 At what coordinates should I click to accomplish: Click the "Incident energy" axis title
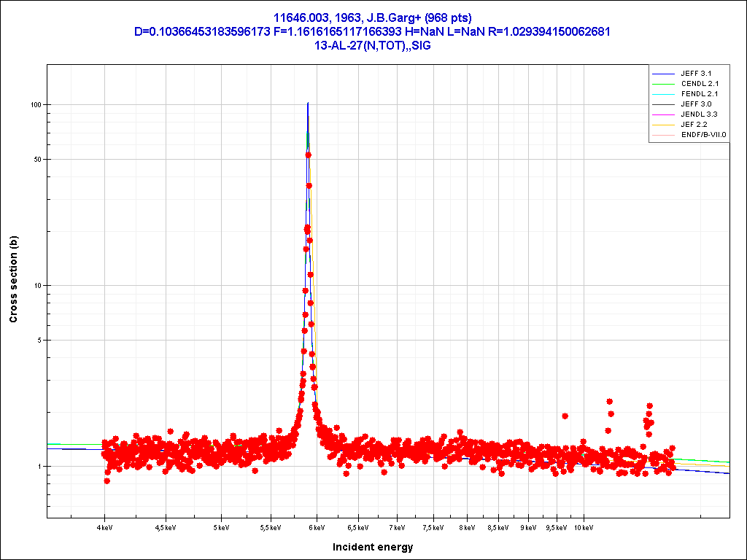point(373,547)
